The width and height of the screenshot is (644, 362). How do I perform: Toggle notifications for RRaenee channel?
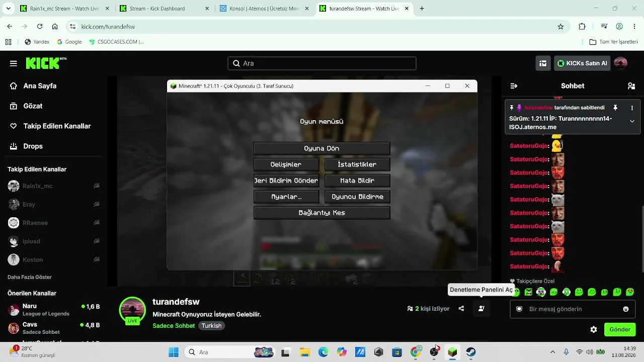97,223
